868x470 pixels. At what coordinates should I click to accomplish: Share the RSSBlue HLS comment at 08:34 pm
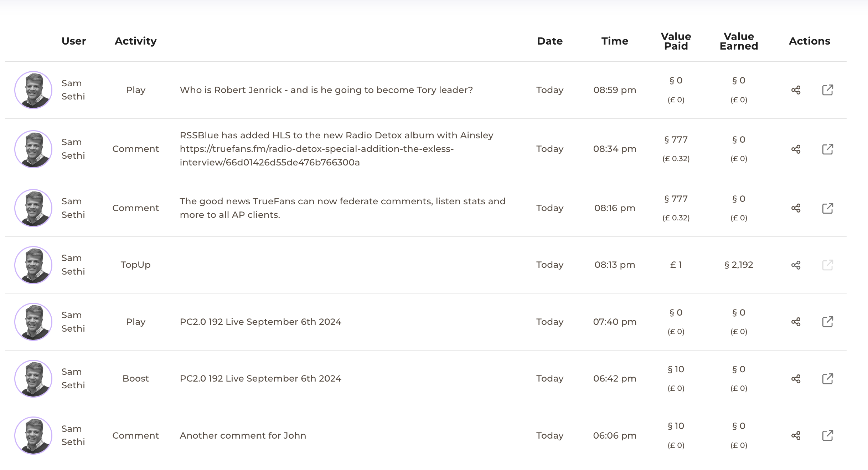pos(796,149)
